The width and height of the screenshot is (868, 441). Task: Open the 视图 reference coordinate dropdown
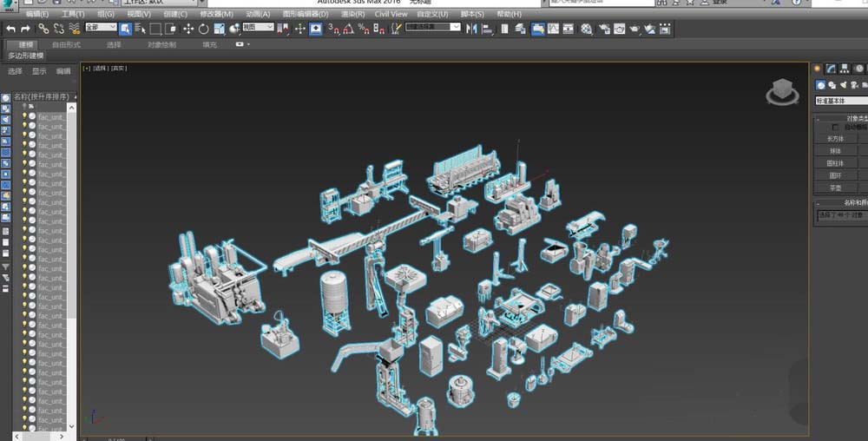[258, 28]
